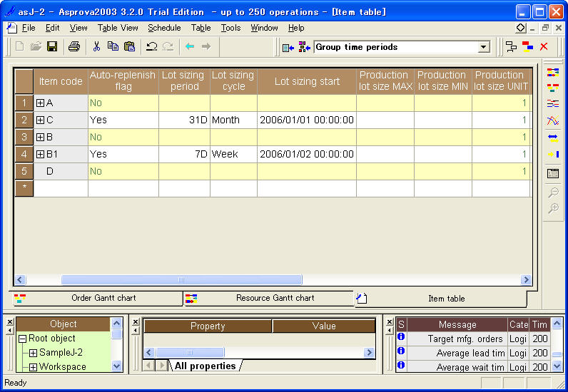Click the New document toolbar icon
Image resolution: width=568 pixels, height=392 pixels.
(19, 47)
